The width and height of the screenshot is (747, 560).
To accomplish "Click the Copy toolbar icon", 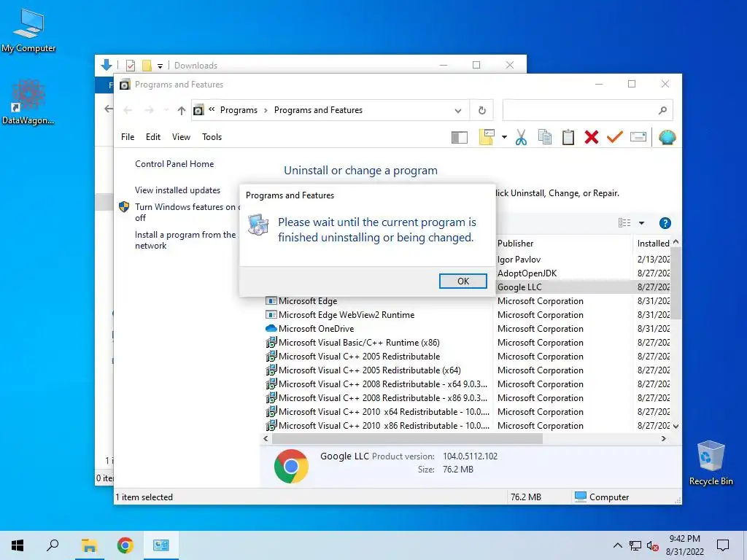I will pos(544,138).
